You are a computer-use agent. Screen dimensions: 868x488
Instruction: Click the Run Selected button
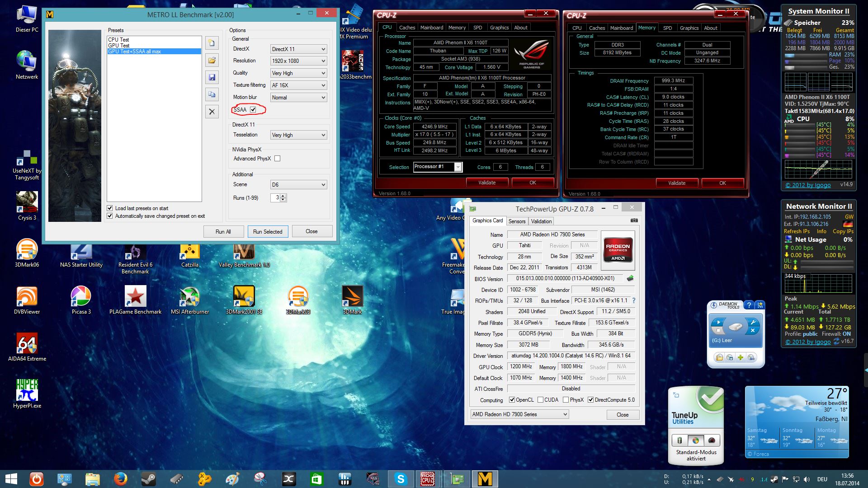click(268, 232)
